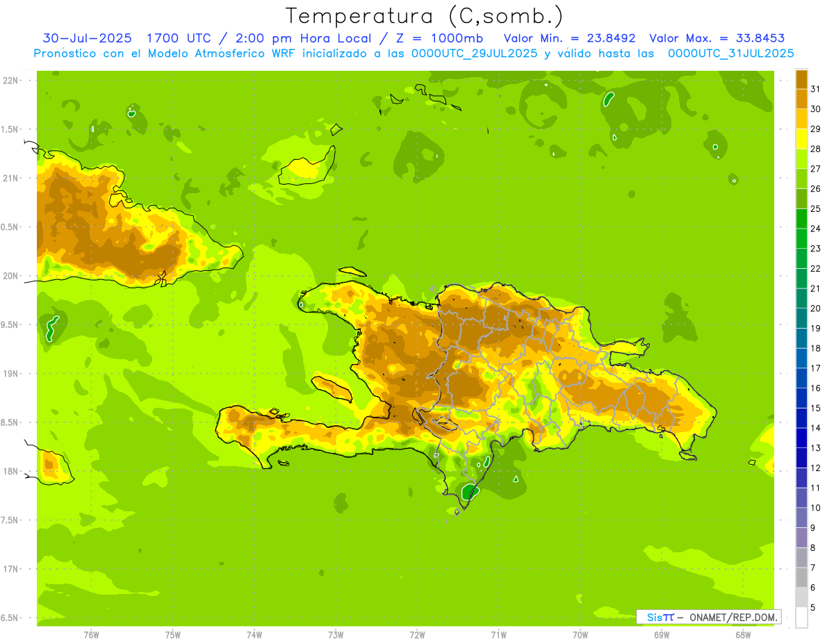This screenshot has height=644, width=834.
Task: Click the "Valor Min. = 23.8492" readout
Action: click(570, 38)
